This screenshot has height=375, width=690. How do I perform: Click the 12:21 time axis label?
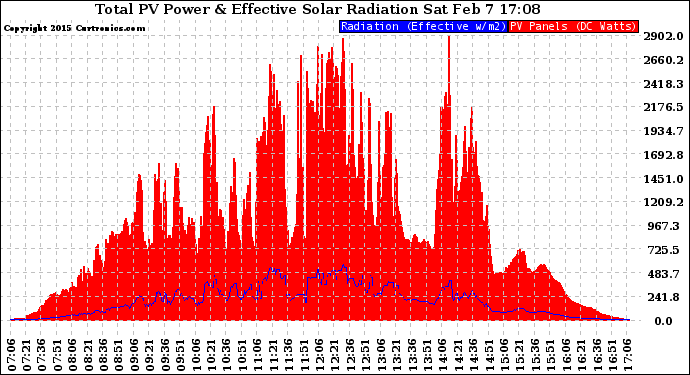tap(335, 354)
